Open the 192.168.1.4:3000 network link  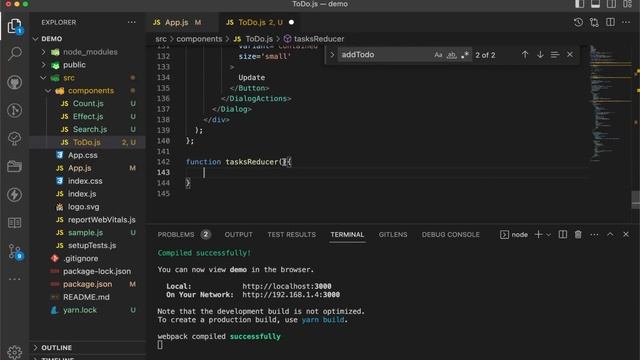tap(291, 295)
